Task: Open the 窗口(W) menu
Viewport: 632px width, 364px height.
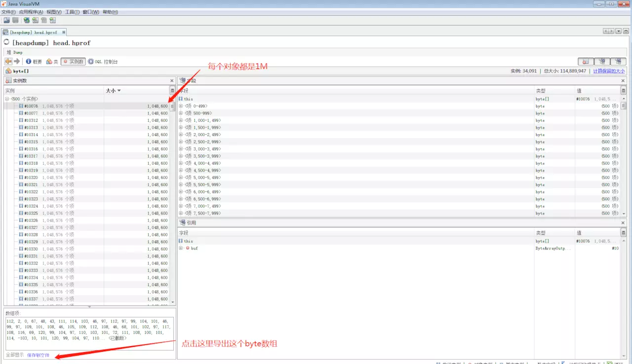Action: [91, 12]
